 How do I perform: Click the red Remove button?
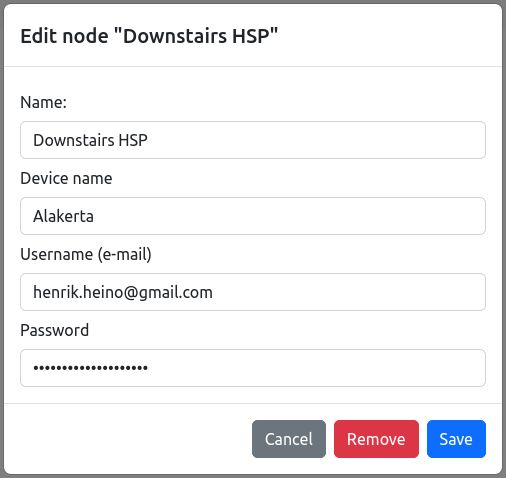point(376,439)
